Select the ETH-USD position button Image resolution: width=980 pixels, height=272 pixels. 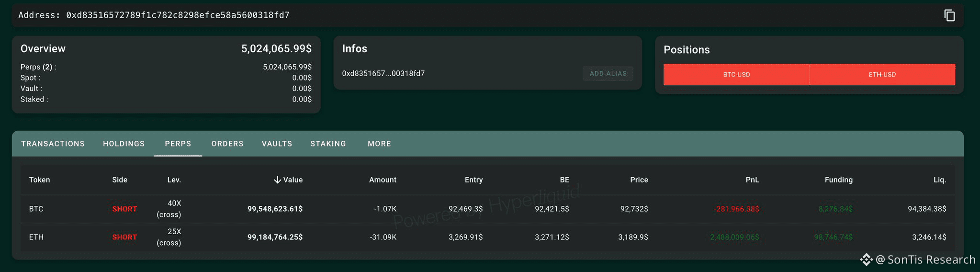coord(882,75)
